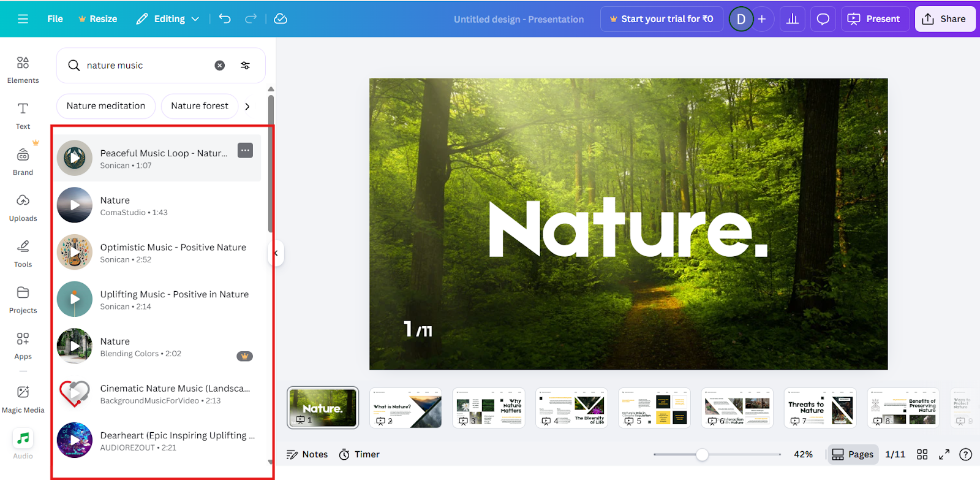The image size is (980, 480).
Task: Click the redo arrow icon
Action: pos(251,19)
